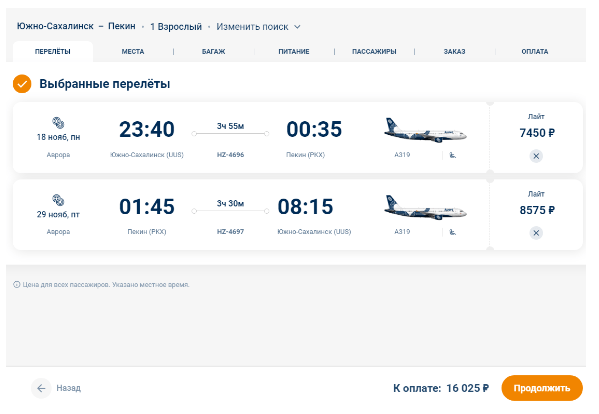Image resolution: width=599 pixels, height=414 pixels.
Task: Remove the 29 нояб flight via X icon
Action: pos(536,233)
